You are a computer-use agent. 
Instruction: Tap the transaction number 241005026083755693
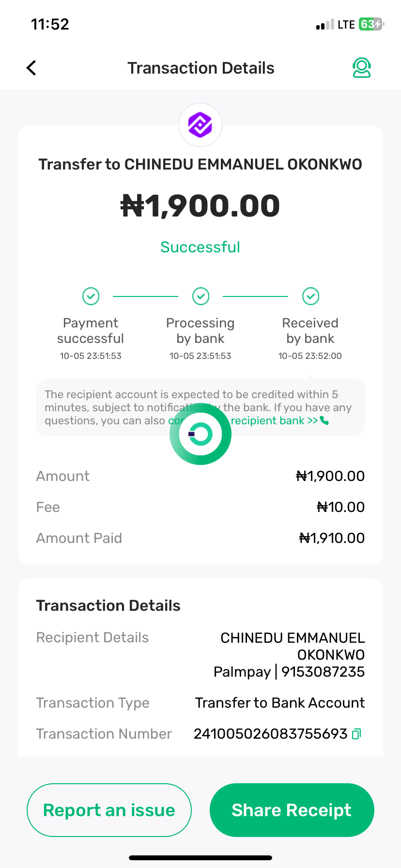pos(270,734)
